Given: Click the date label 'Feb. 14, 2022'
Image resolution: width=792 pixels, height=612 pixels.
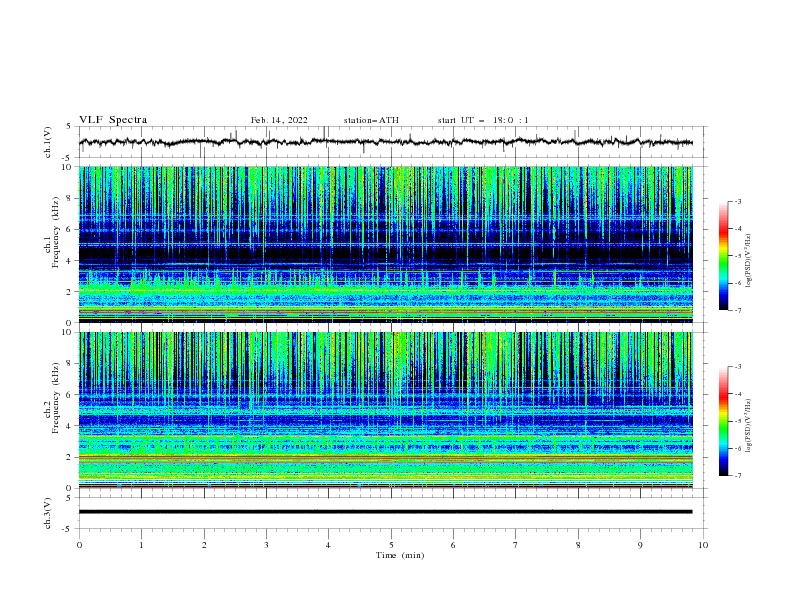Looking at the screenshot, I should pyautogui.click(x=279, y=120).
